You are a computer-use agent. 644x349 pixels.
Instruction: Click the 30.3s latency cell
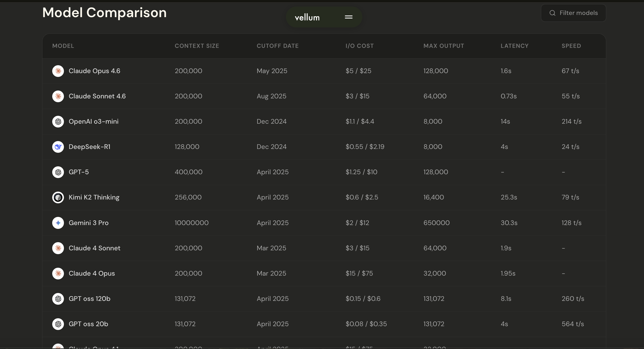pos(509,223)
